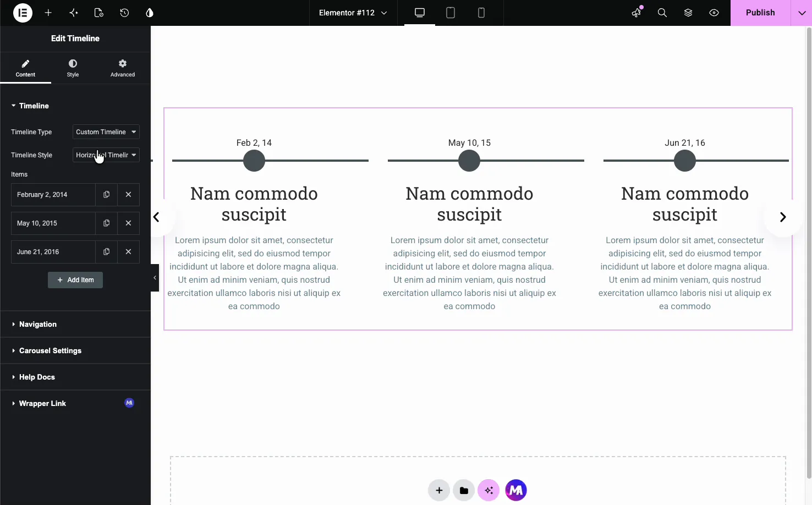This screenshot has width=812, height=505.
Task: Click the canvas vertical scrollbar
Action: tap(809, 253)
